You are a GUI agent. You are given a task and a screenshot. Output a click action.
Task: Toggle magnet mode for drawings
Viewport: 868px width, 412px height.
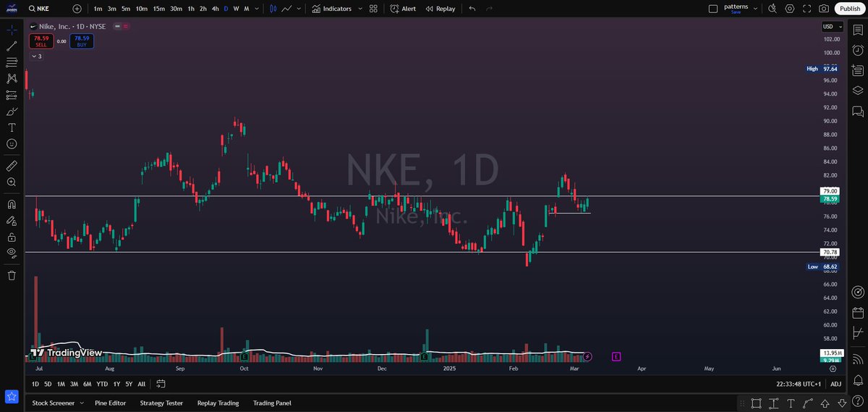point(12,204)
